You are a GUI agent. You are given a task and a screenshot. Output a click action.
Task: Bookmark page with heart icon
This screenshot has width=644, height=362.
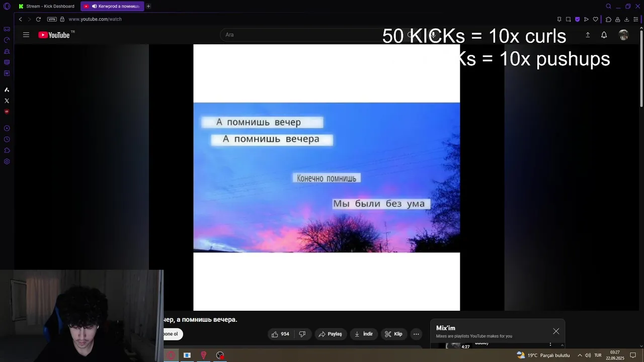click(x=595, y=19)
